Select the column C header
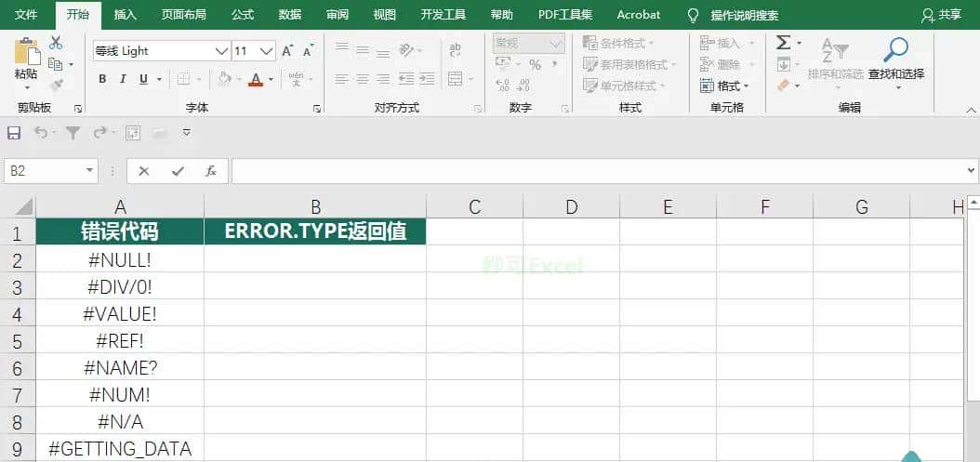Image resolution: width=980 pixels, height=462 pixels. point(475,207)
